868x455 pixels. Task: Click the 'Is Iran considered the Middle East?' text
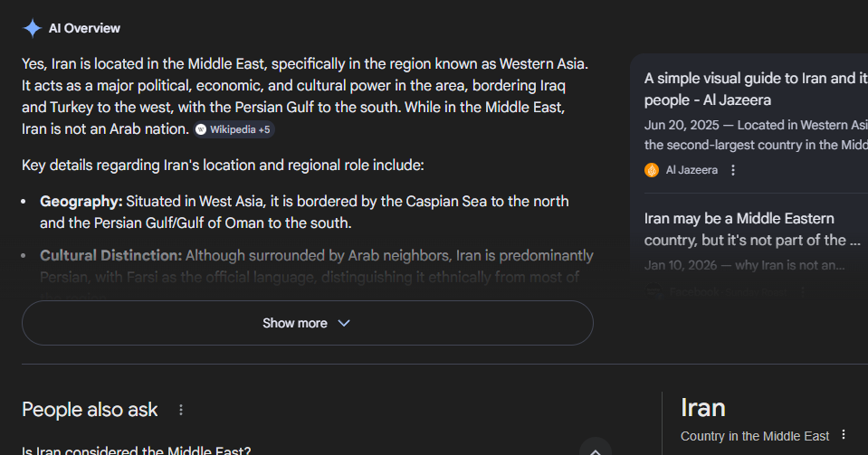(136, 450)
